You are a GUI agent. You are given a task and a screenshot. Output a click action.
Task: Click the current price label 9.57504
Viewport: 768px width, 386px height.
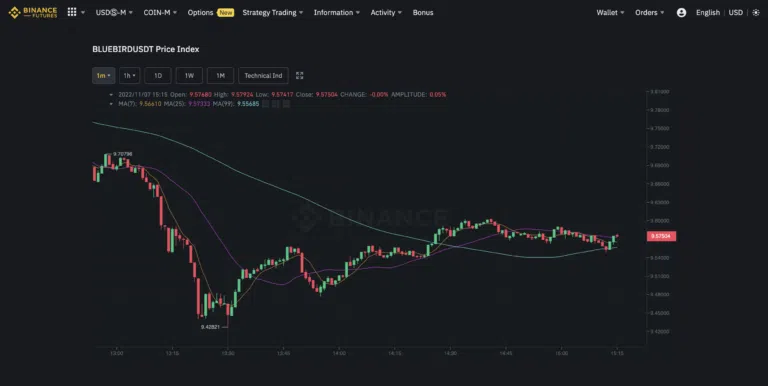(661, 236)
